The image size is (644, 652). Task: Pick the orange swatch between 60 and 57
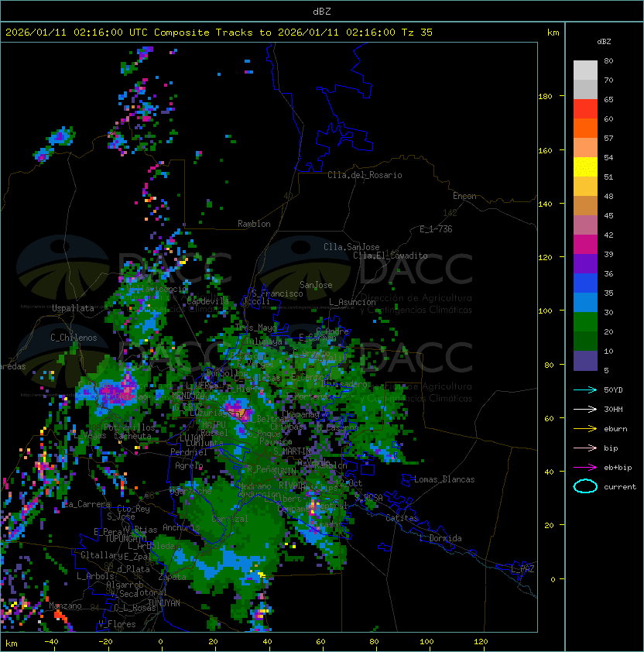point(585,128)
